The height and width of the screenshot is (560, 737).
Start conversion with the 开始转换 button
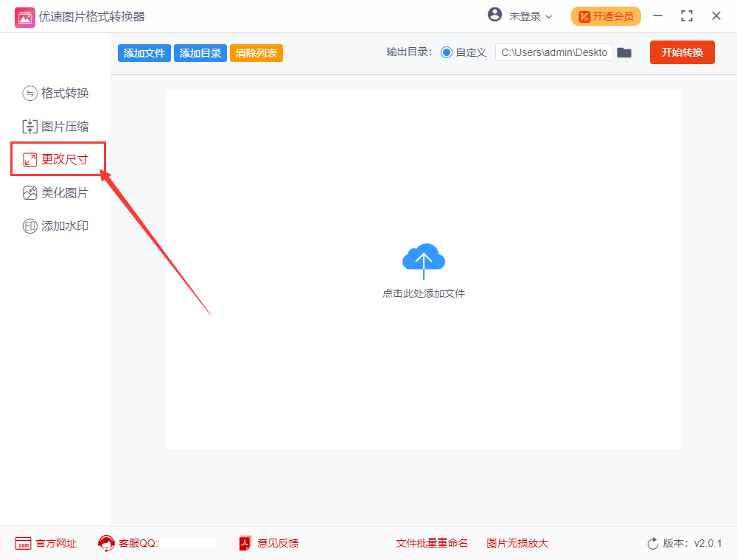[682, 52]
